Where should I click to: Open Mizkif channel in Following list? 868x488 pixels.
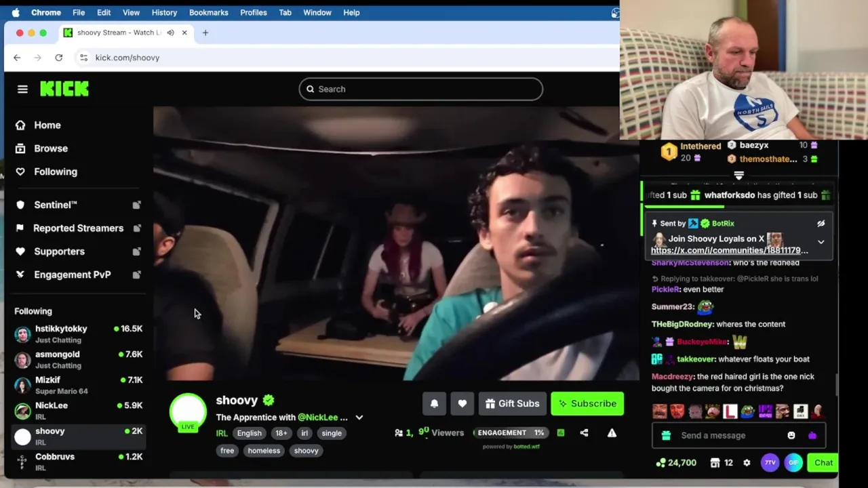(x=78, y=385)
